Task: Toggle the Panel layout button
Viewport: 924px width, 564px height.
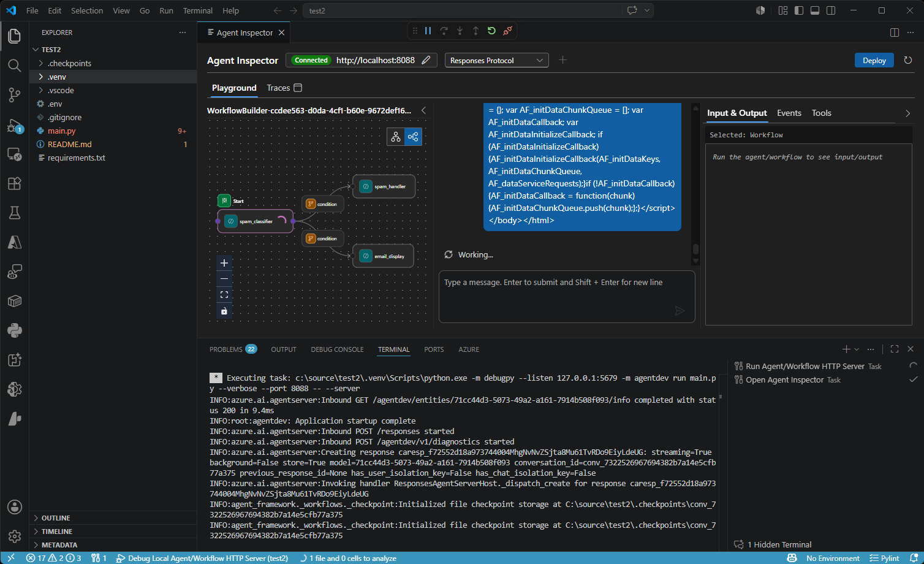Action: click(815, 10)
